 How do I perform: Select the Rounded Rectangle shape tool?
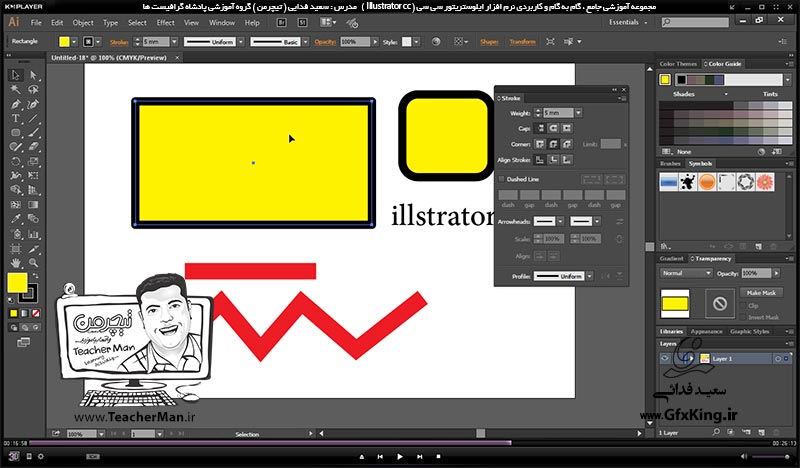(x=15, y=133)
